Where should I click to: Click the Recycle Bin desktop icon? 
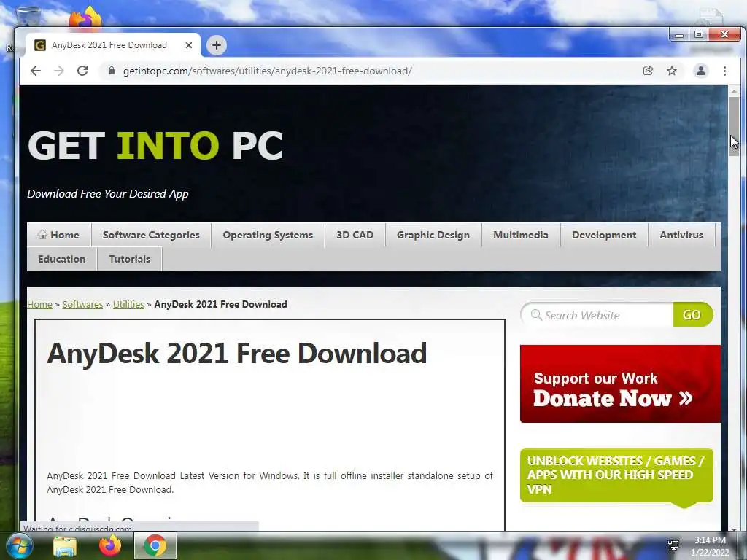(28, 16)
